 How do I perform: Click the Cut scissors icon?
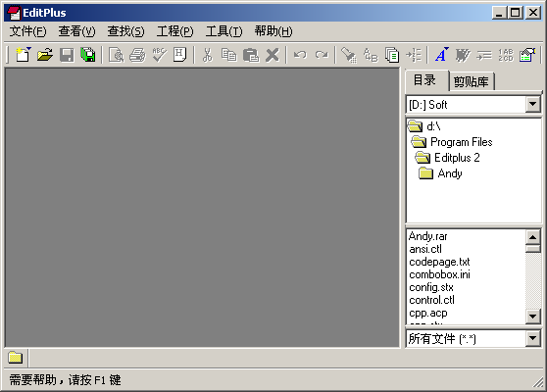[208, 55]
